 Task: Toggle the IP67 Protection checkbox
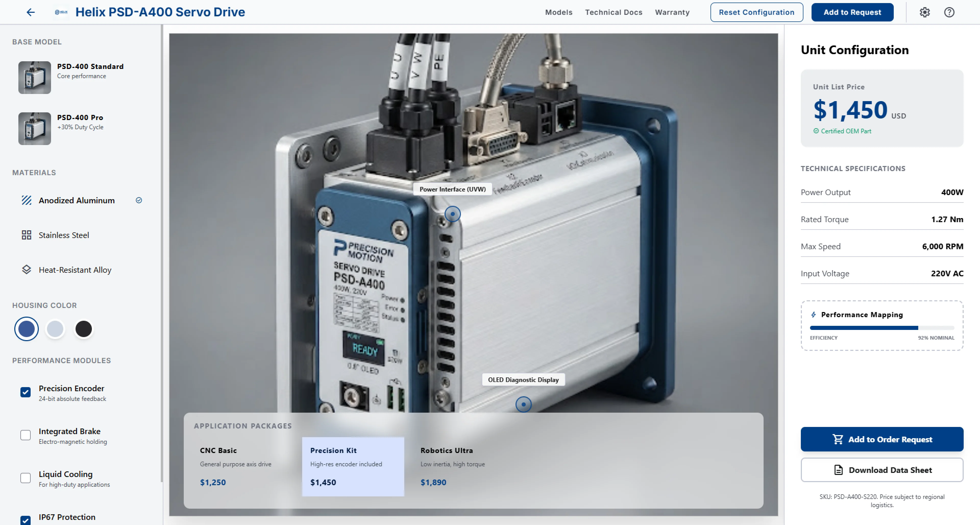click(26, 520)
